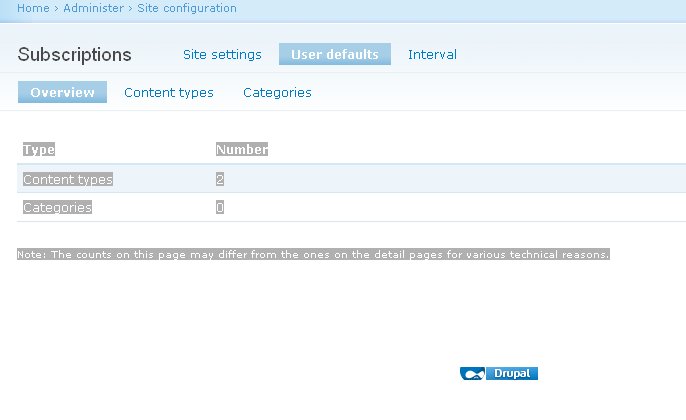Click the number 2 in Content types row
The width and height of the screenshot is (686, 420).
(220, 179)
